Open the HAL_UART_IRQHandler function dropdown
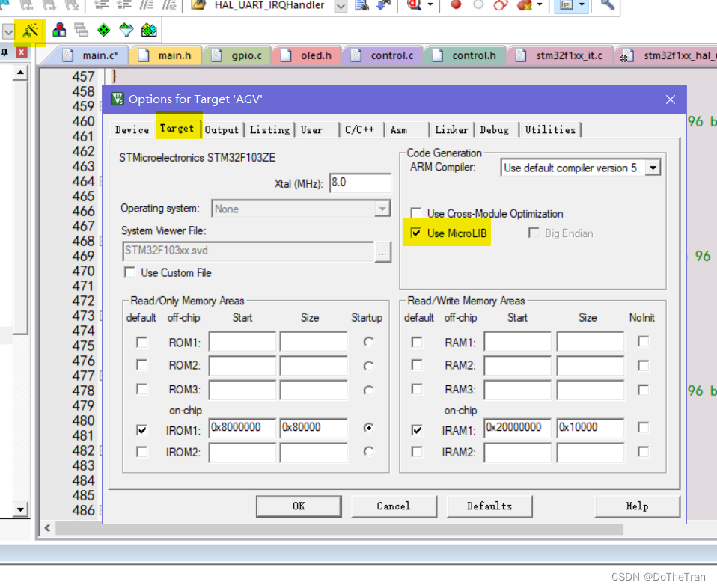Viewport: 717px width, 588px height. tap(341, 7)
